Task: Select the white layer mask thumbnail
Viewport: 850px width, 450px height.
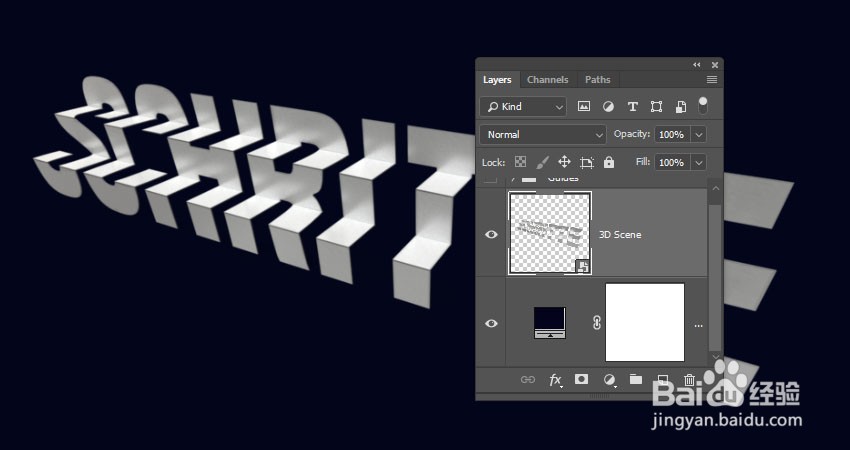Action: click(x=645, y=322)
